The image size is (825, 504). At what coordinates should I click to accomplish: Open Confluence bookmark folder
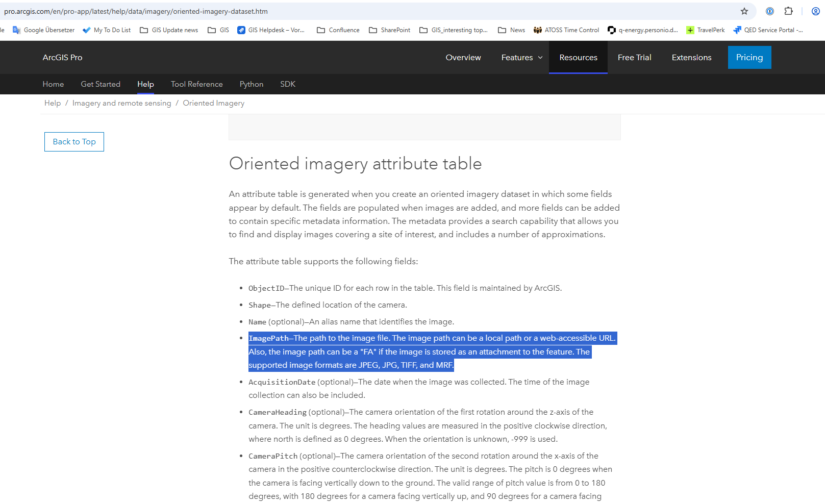coord(338,30)
